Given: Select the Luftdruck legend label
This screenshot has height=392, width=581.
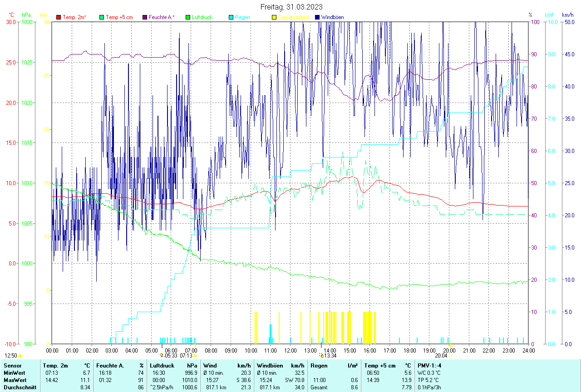Looking at the screenshot, I should click(x=202, y=17).
